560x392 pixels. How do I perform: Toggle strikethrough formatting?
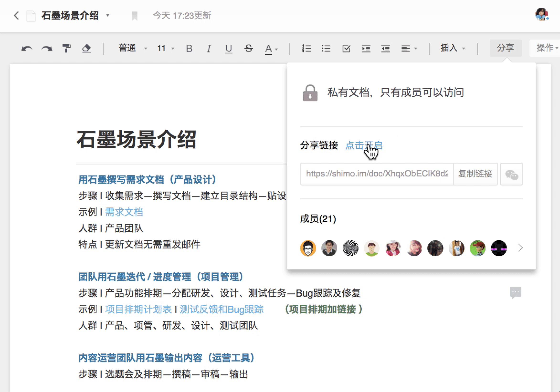pos(248,48)
